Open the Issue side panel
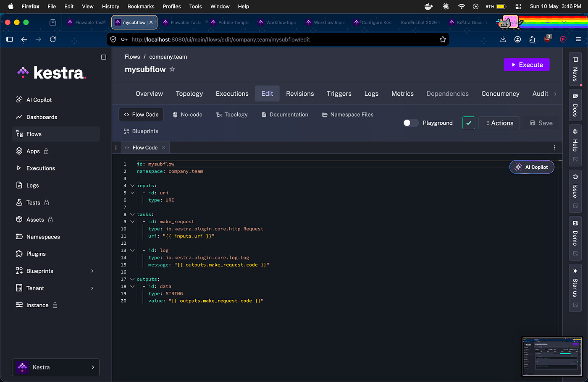 coord(575,191)
